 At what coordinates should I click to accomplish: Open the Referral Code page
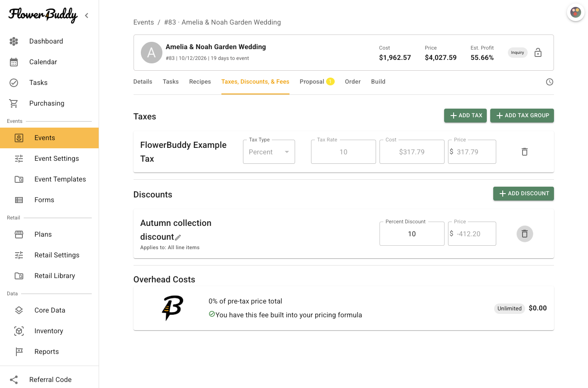click(x=49, y=380)
